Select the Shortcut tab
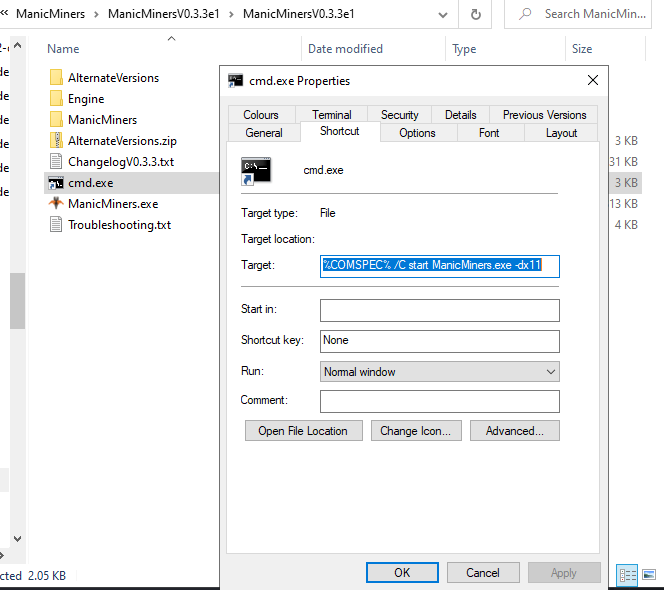664x590 pixels. click(340, 131)
